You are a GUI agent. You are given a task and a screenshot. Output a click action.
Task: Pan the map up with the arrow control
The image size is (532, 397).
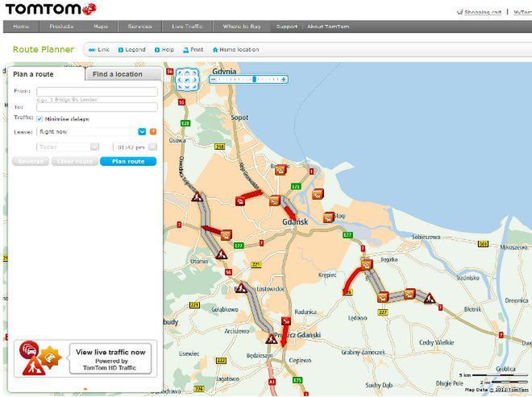(x=187, y=72)
